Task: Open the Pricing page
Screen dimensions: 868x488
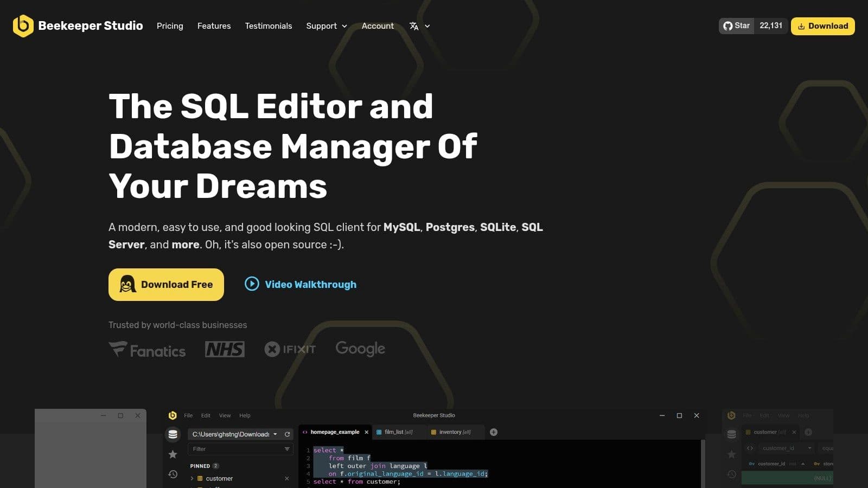Action: click(x=170, y=26)
